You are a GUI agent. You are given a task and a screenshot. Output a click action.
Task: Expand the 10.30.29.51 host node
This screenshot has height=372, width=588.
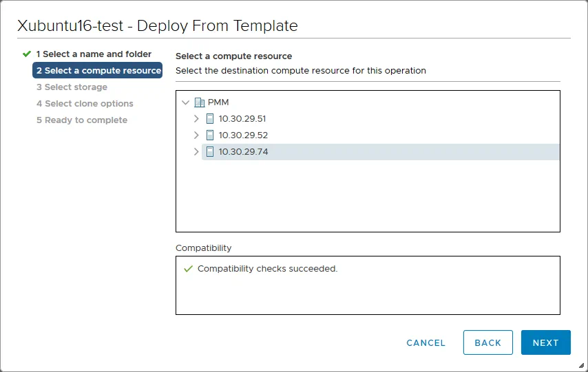196,119
